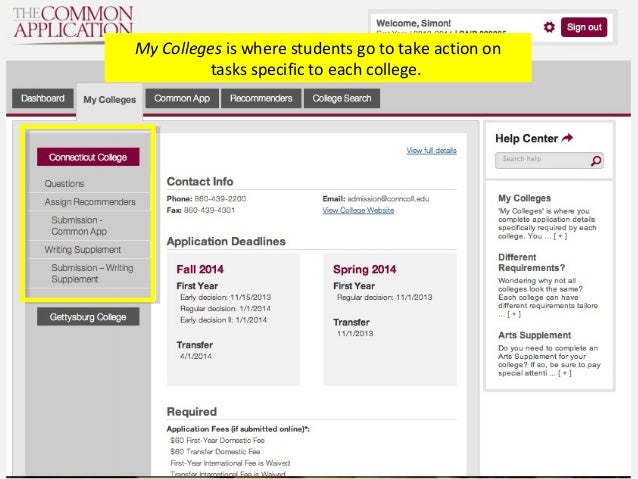Select Connecticut College in the sidebar
Image resolution: width=638 pixels, height=479 pixels.
88,157
